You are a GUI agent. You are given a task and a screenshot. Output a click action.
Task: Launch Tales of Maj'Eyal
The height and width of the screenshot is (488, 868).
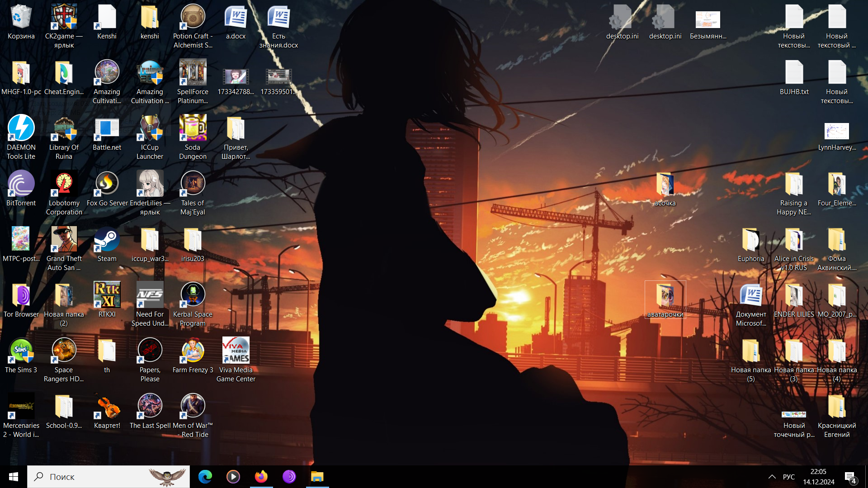(193, 193)
